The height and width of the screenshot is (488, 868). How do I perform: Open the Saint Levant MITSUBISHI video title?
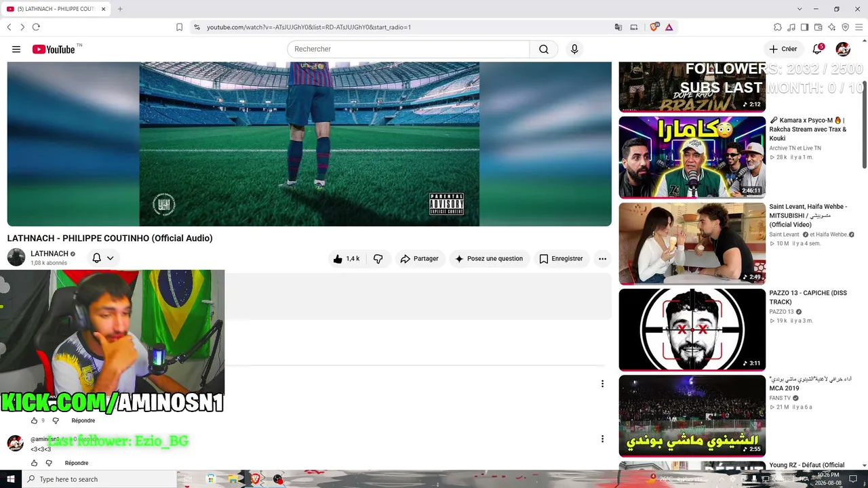pyautogui.click(x=808, y=216)
